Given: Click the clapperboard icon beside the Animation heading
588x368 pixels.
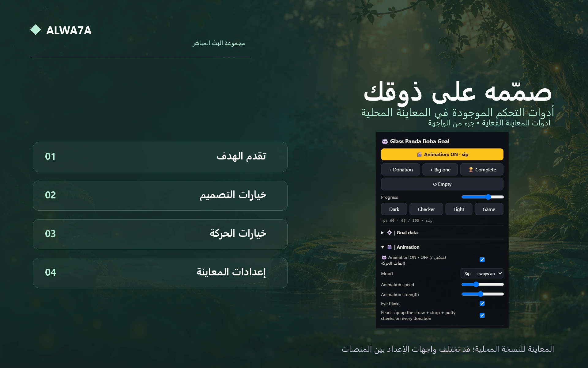Looking at the screenshot, I should tap(389, 247).
